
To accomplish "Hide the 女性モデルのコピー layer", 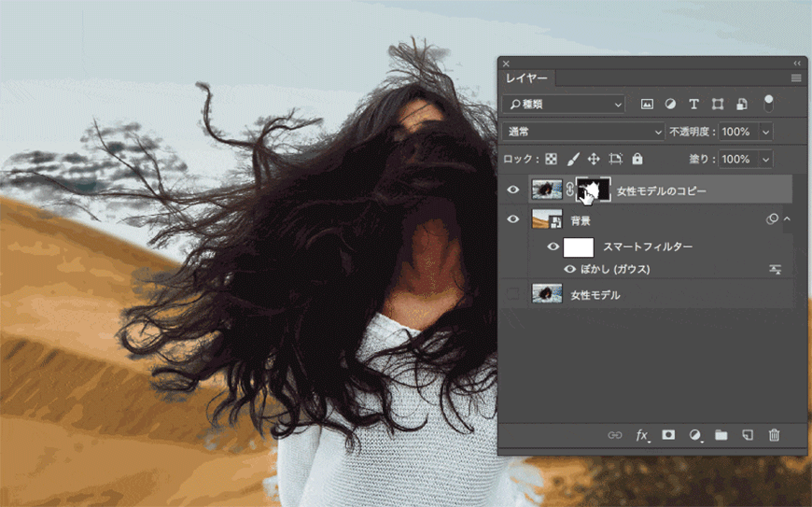I will (512, 190).
